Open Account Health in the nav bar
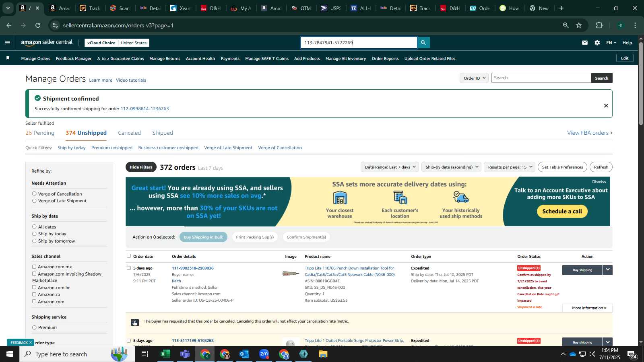Image resolution: width=644 pixels, height=362 pixels. click(x=200, y=59)
